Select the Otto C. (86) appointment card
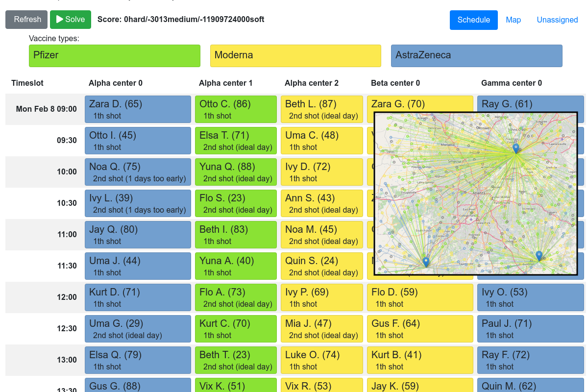The image size is (588, 392). click(x=236, y=109)
